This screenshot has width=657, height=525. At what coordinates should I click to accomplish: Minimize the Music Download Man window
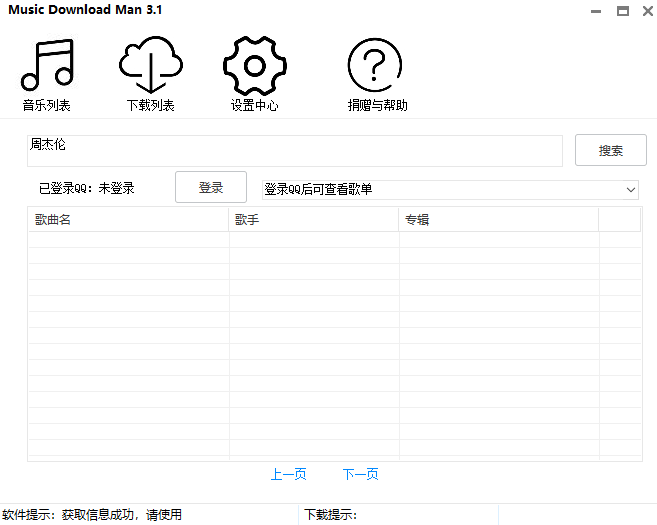[596, 11]
